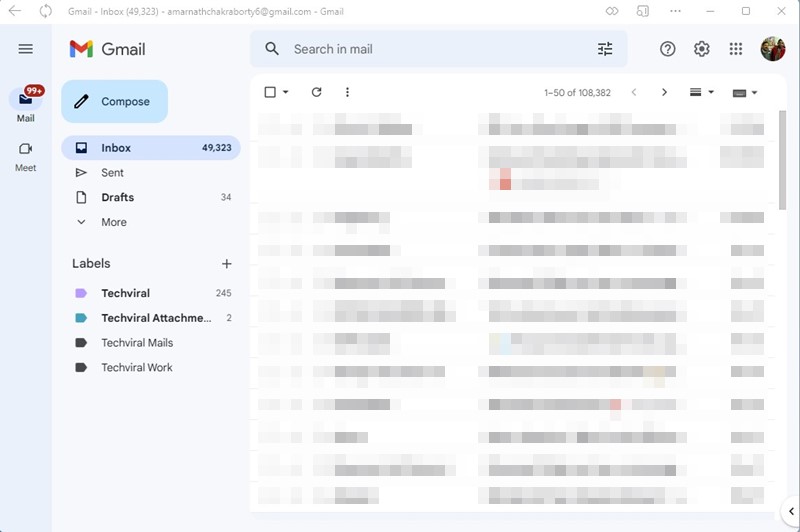The width and height of the screenshot is (800, 532).
Task: Open the Drafts folder
Action: tap(151, 197)
